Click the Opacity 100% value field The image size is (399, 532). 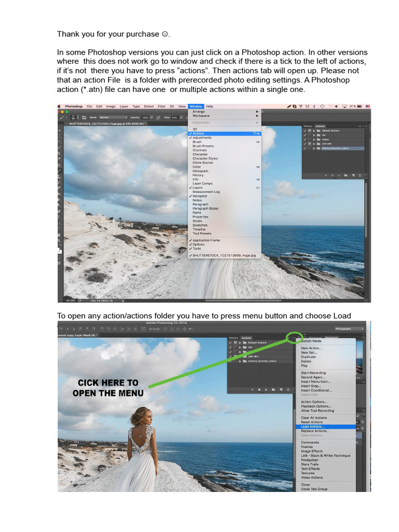tap(145, 117)
